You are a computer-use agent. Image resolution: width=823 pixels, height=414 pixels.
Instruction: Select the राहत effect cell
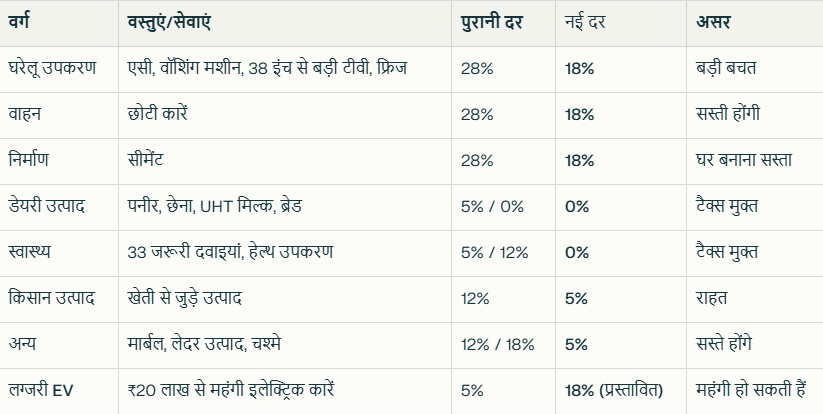(x=755, y=300)
